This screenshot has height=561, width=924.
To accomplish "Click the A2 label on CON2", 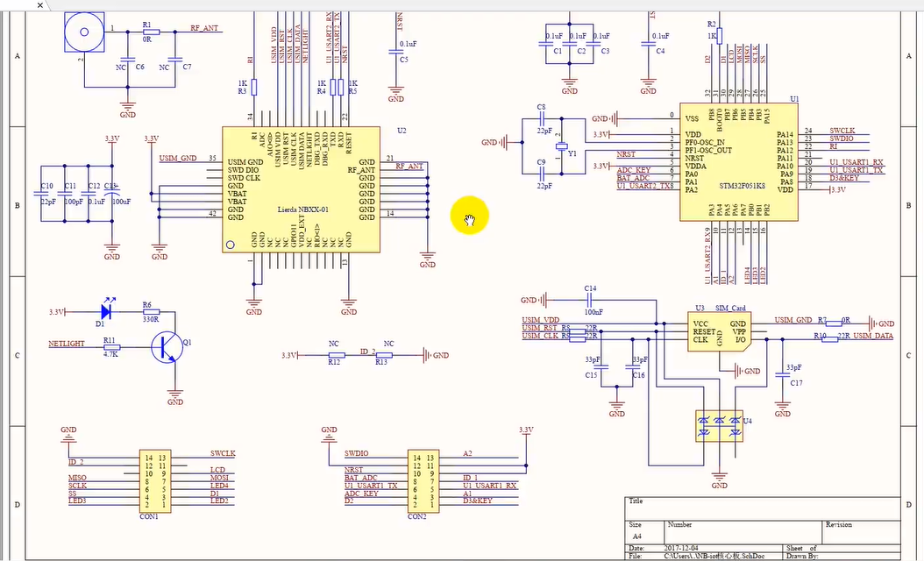I will click(x=467, y=454).
